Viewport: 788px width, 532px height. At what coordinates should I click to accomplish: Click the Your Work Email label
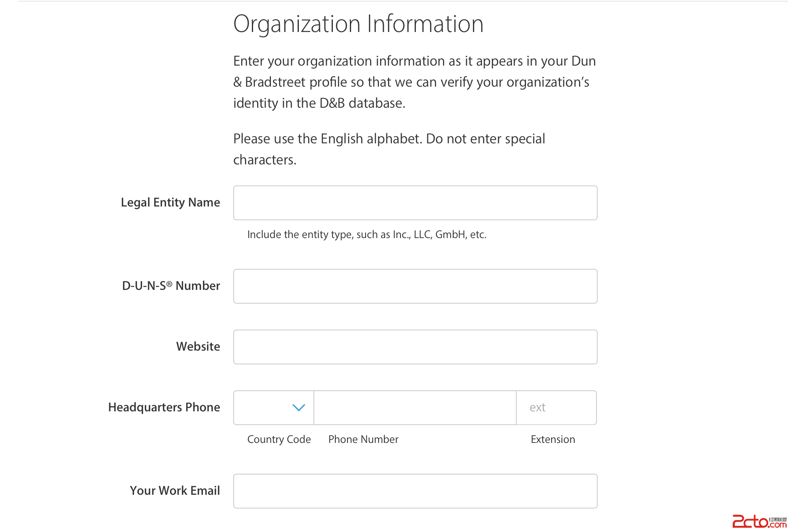click(175, 491)
